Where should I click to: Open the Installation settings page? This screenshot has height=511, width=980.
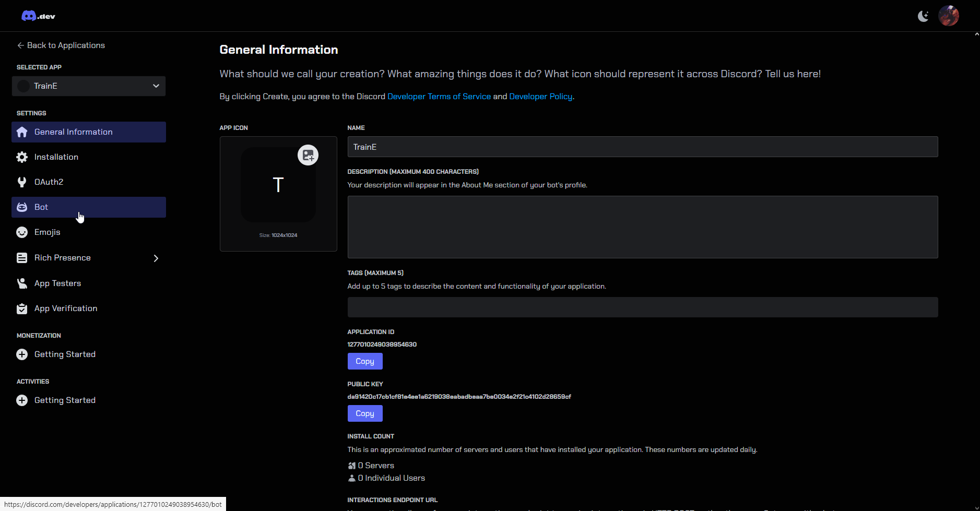(89, 157)
